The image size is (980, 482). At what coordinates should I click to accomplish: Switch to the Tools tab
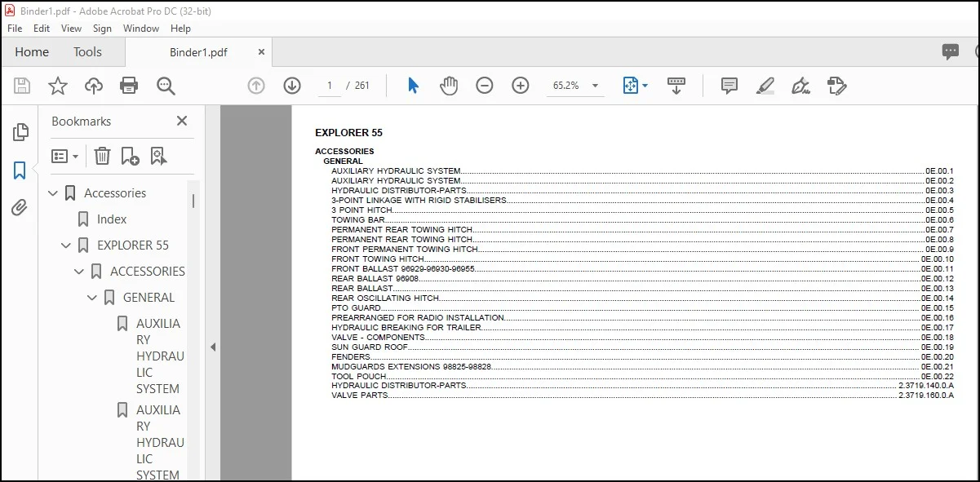tap(87, 52)
